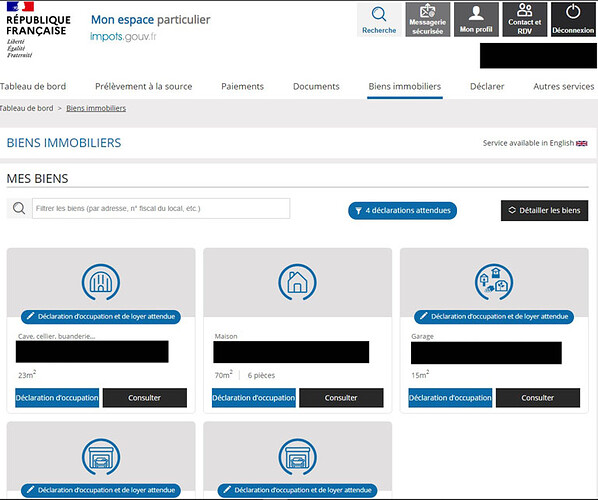
Task: Expand details with Détailler les biens
Action: click(544, 211)
